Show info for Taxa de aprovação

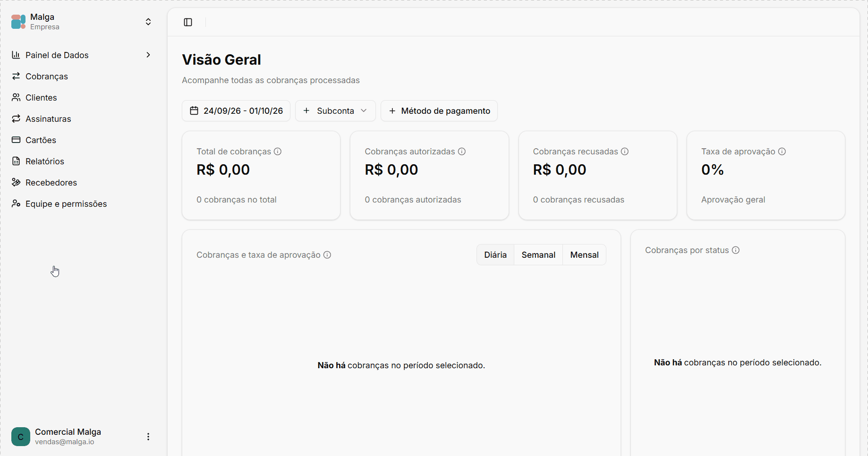click(782, 152)
